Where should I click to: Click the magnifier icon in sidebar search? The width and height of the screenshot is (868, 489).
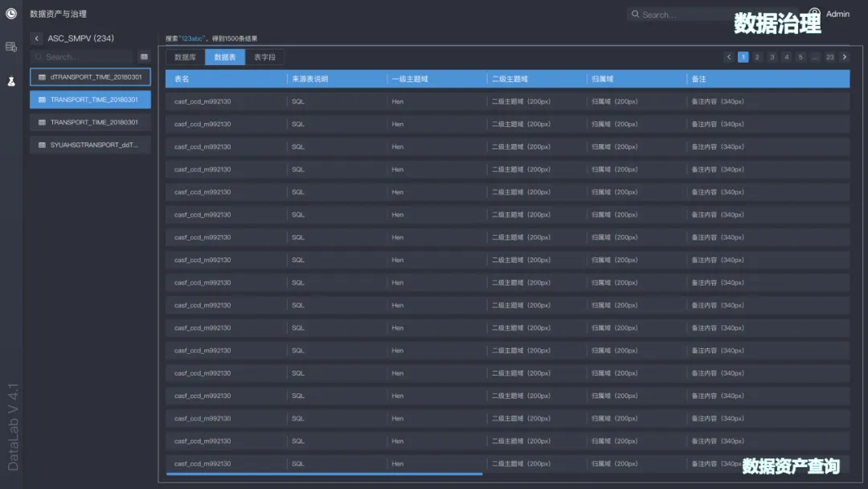coord(39,56)
